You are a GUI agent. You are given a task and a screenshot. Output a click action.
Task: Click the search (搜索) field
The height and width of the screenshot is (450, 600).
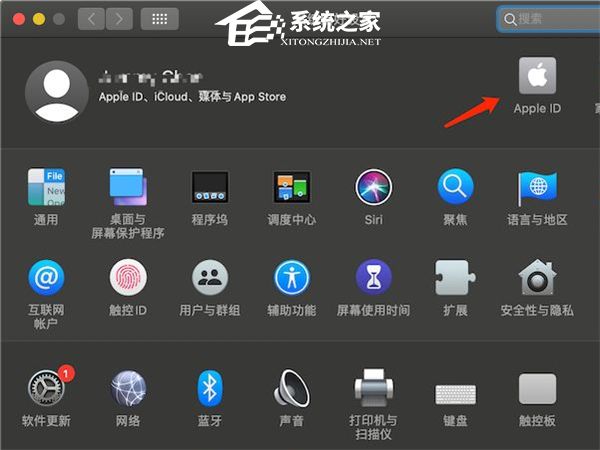coord(548,19)
